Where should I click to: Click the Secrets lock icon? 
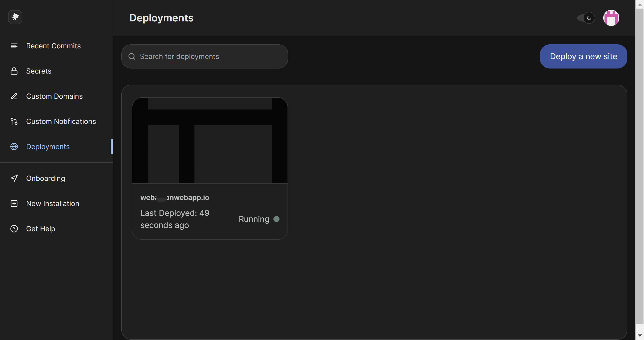click(14, 71)
